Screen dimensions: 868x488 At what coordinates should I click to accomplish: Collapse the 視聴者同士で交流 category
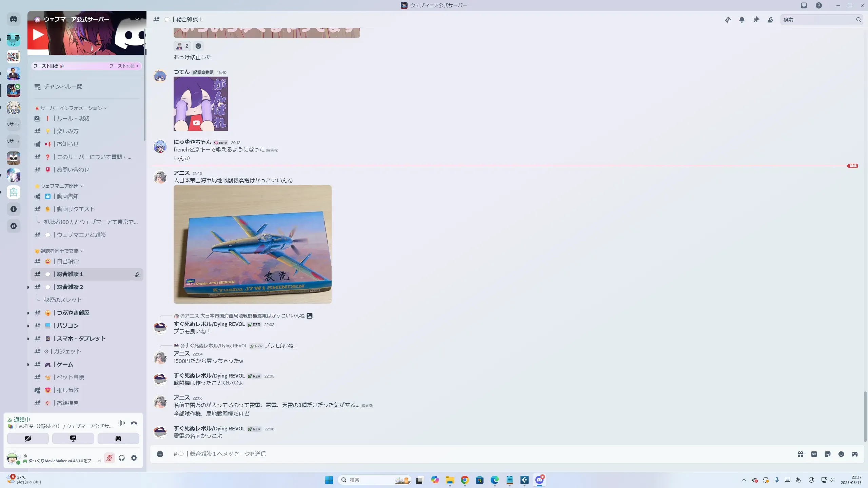click(59, 251)
